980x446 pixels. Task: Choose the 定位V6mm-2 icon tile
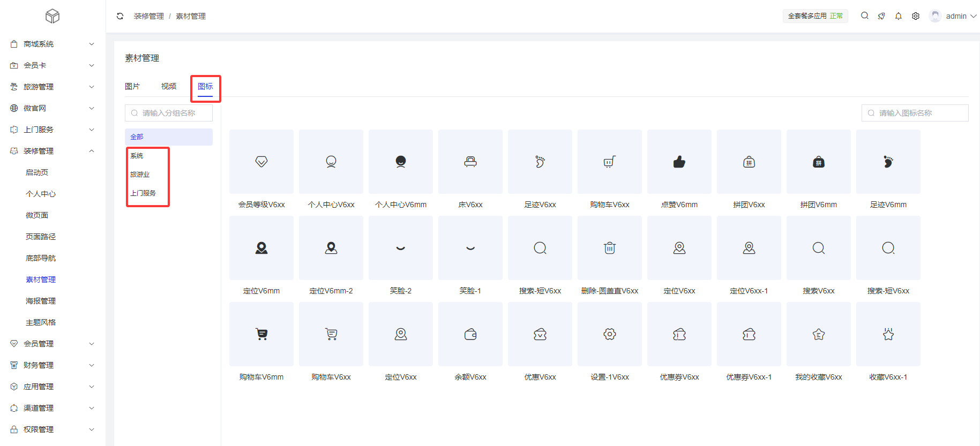(331, 248)
